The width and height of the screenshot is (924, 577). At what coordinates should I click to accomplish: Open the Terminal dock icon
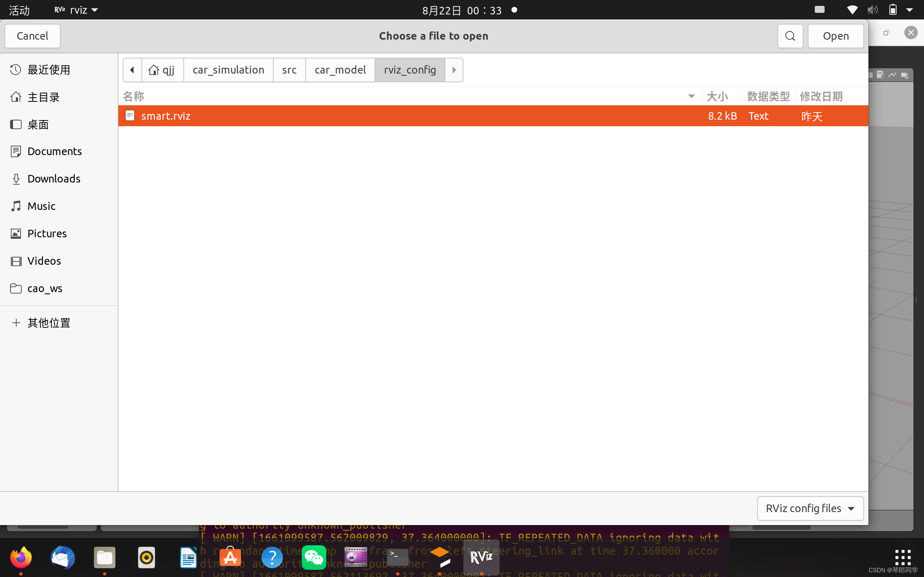397,558
